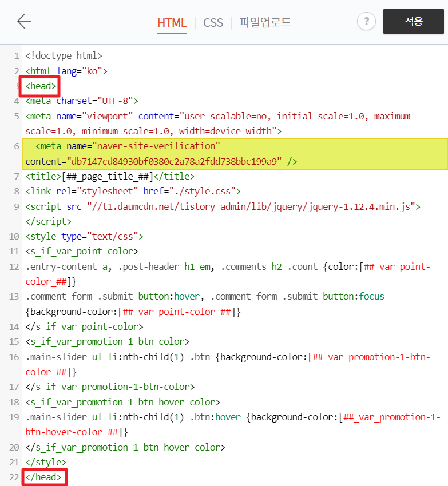448x486 pixels.
Task: Click the .entry-content a selector line
Action: 228,274
